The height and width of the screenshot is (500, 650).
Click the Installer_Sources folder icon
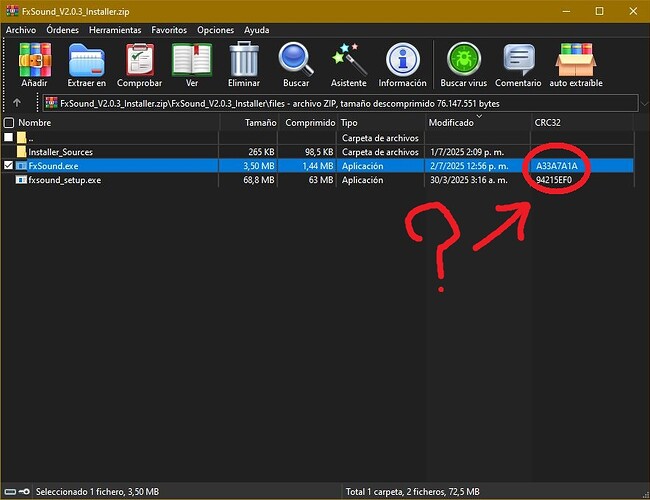tap(22, 152)
